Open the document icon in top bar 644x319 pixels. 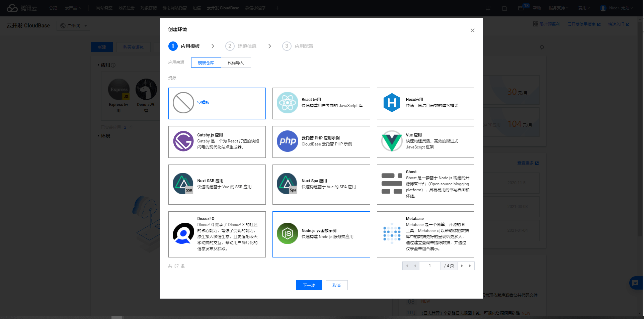[505, 8]
